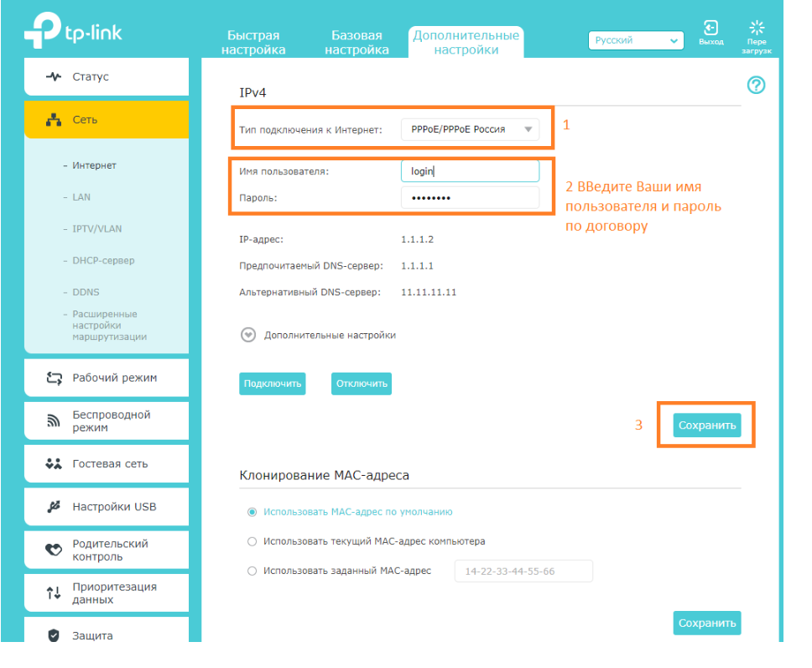Click the logout (Выход) icon

[x=710, y=28]
